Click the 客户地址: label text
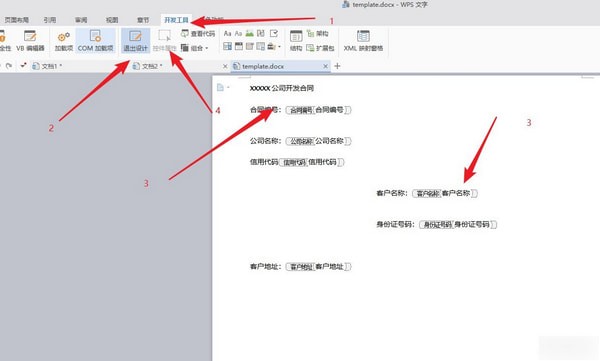Image resolution: width=600 pixels, height=361 pixels. point(266,266)
